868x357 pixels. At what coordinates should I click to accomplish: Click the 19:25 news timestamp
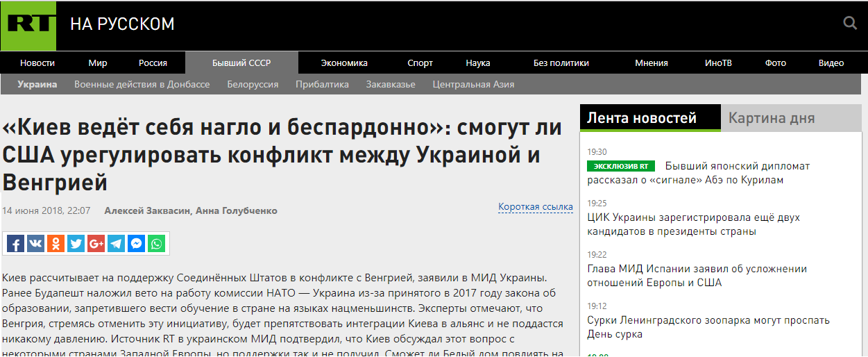click(x=597, y=203)
